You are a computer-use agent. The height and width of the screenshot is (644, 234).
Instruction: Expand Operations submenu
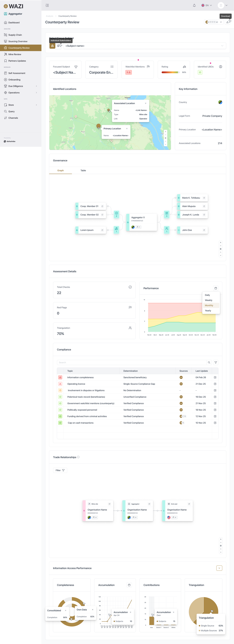point(36,93)
